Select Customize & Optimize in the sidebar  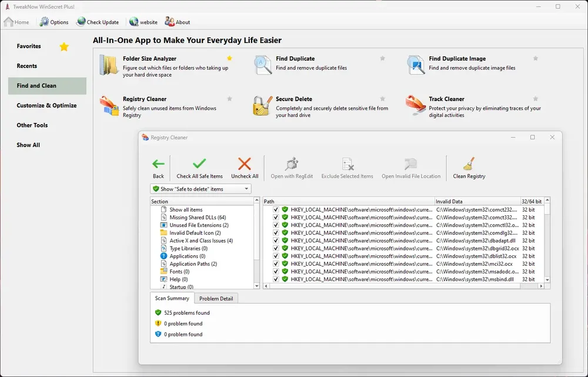pos(47,105)
